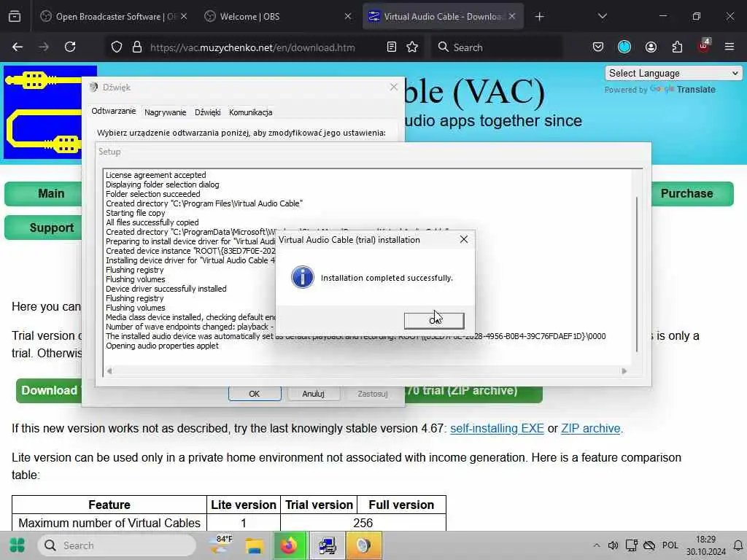Toggle reader view icon in address bar
Viewport: 747px width, 560px height.
tap(392, 47)
